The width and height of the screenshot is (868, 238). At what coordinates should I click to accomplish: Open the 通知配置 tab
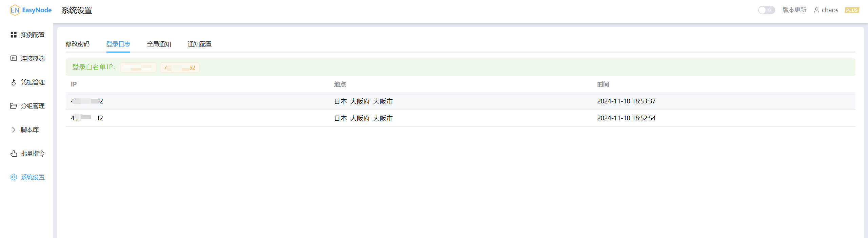coord(200,44)
